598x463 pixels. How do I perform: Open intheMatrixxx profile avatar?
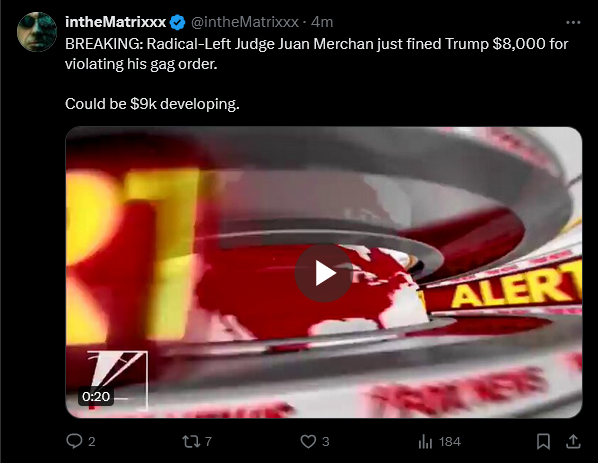[37, 32]
